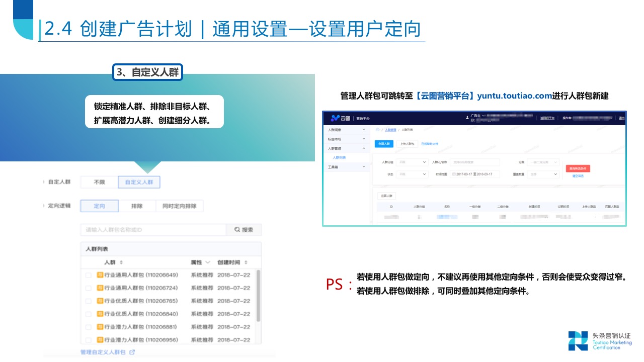The width and height of the screenshot is (644, 362).
Task: Switch to the 排除 tab
Action: click(137, 206)
